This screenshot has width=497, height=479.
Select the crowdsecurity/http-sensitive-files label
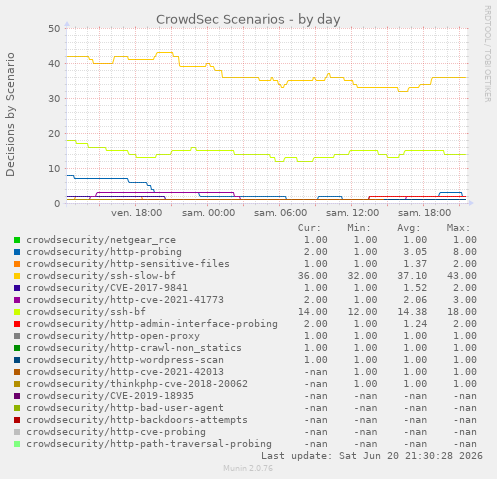tap(128, 264)
